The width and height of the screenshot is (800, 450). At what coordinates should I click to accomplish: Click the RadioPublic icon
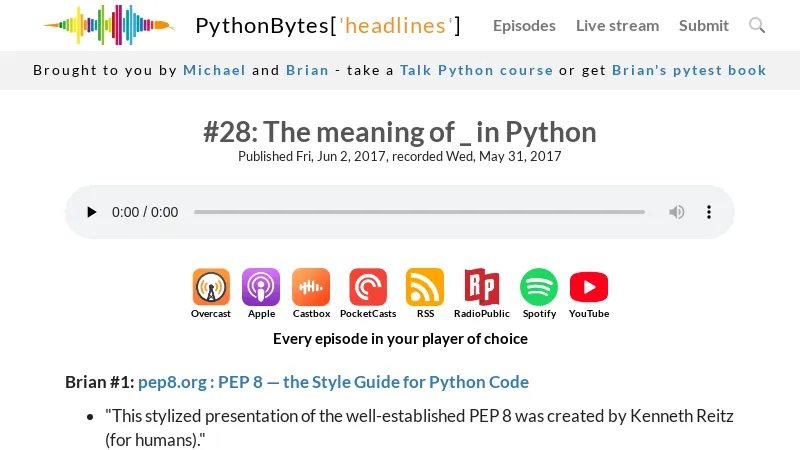coord(482,288)
